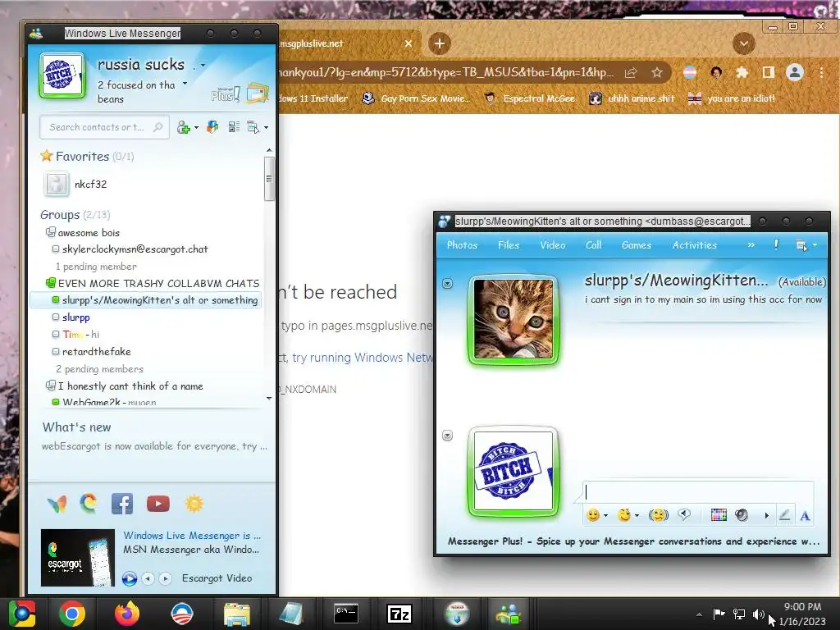
Task: Open the wink emoticon picker
Action: point(624,515)
